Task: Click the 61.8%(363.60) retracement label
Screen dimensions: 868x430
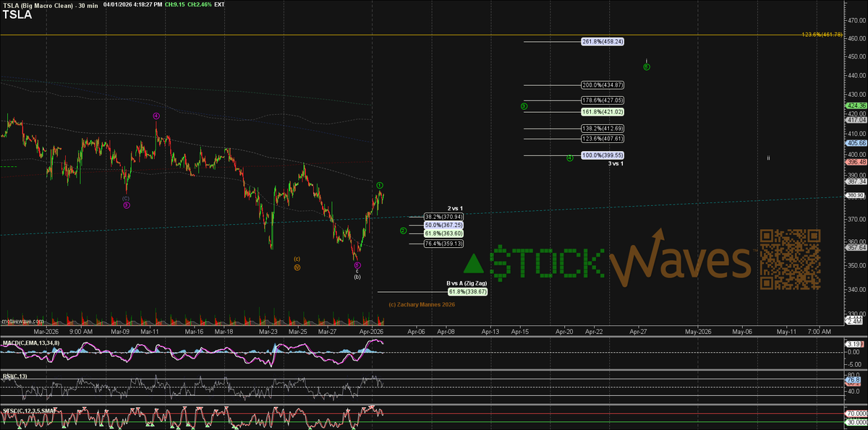Action: point(443,233)
